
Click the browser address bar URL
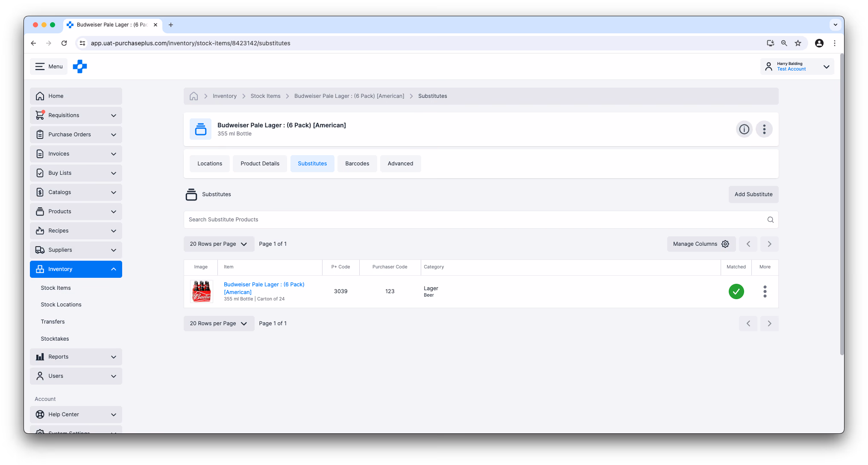(191, 43)
